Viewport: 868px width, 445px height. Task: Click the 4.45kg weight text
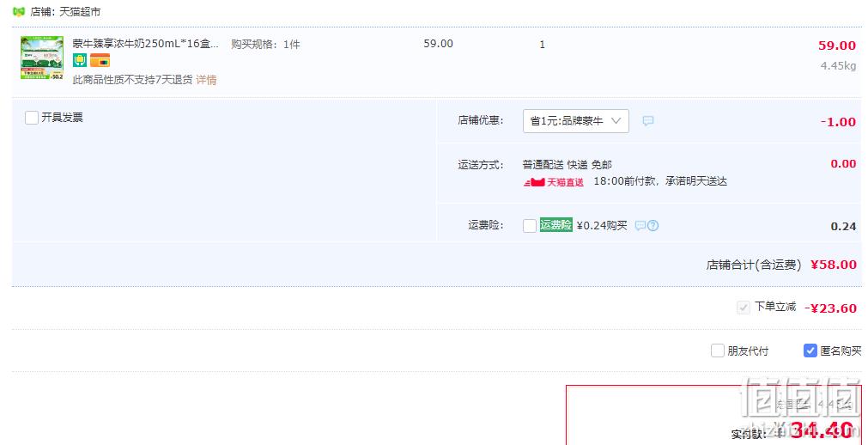[838, 65]
